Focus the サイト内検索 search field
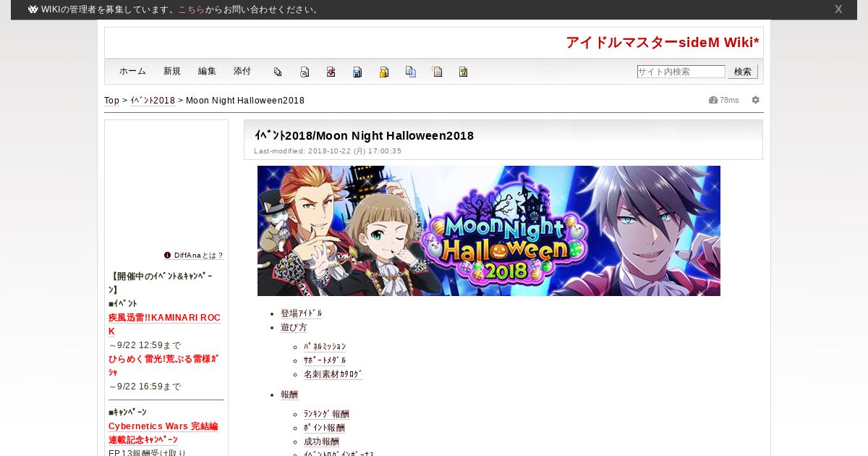 (681, 72)
